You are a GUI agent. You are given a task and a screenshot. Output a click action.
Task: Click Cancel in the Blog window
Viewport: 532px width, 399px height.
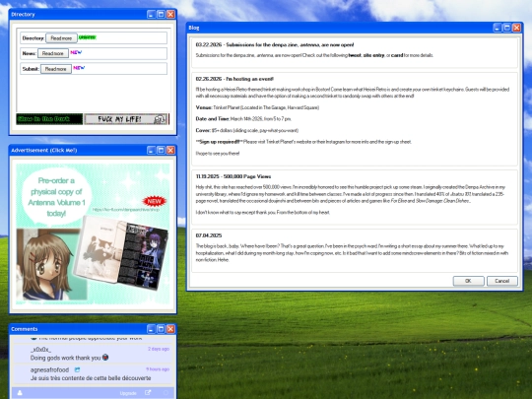(502, 281)
